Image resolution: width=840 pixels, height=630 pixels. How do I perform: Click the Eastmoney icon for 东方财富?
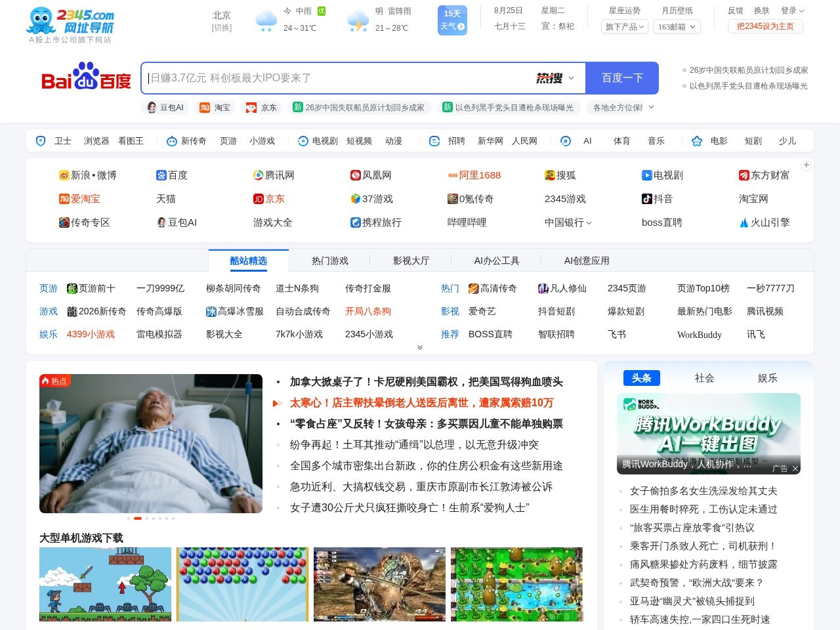point(744,175)
